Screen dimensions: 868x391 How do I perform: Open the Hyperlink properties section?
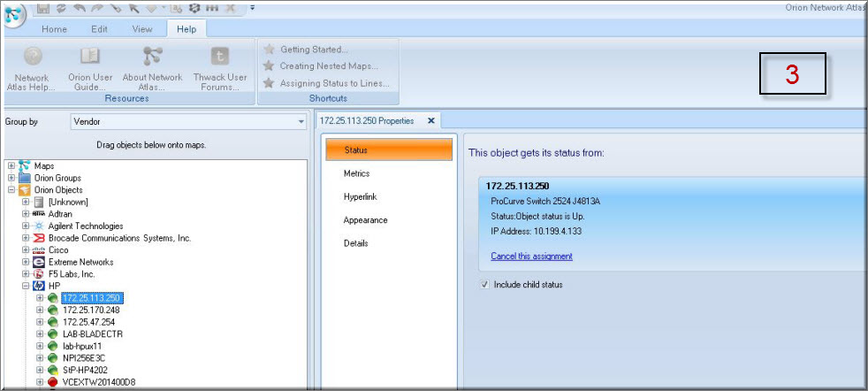point(360,196)
